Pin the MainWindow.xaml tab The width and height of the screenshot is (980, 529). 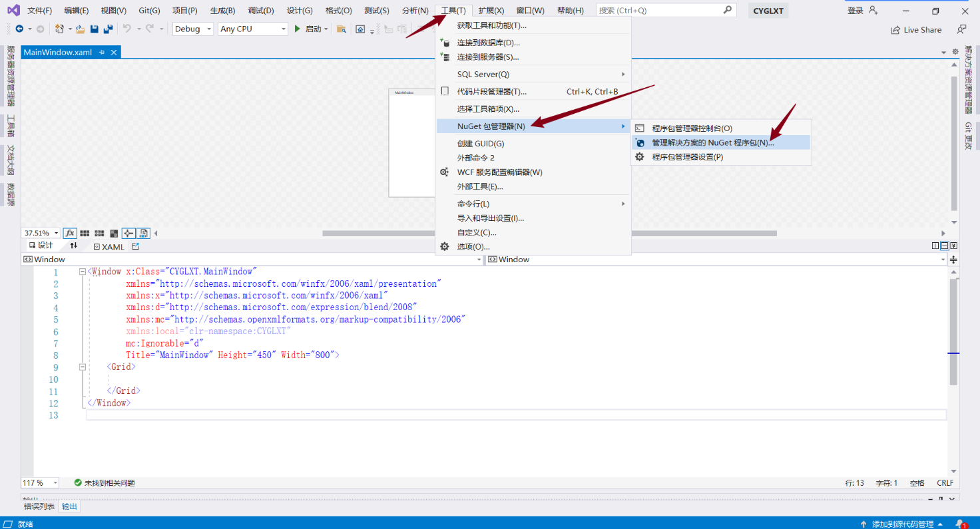102,52
